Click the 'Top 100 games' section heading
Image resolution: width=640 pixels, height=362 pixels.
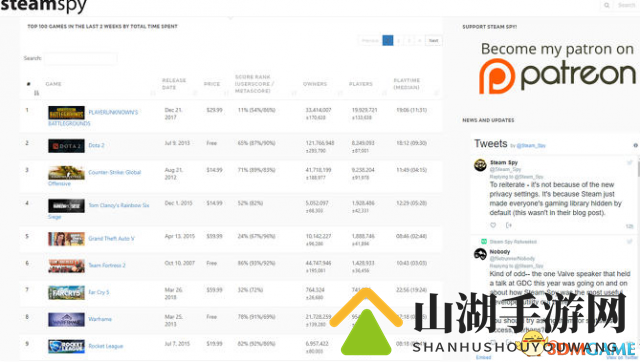pos(102,27)
